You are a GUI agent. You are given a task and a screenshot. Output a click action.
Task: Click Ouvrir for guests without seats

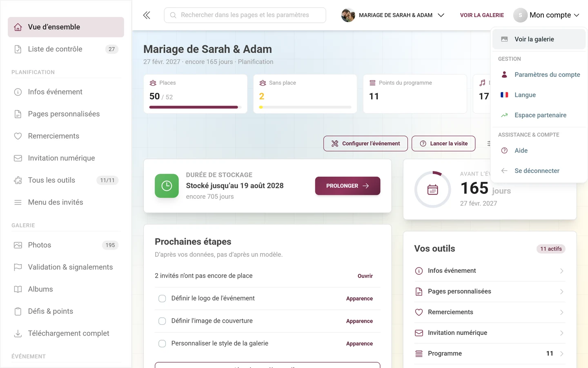(x=365, y=276)
